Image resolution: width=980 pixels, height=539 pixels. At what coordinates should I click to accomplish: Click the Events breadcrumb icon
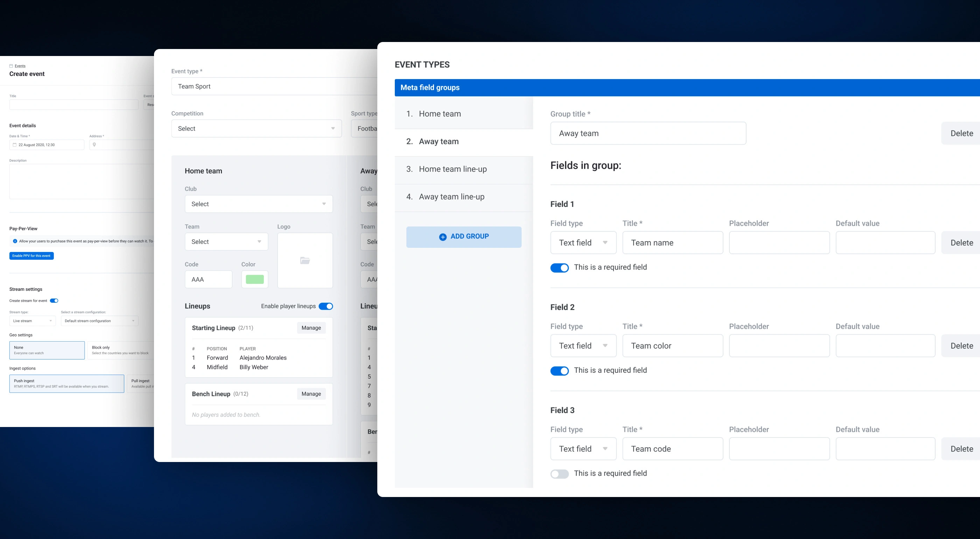pyautogui.click(x=11, y=66)
